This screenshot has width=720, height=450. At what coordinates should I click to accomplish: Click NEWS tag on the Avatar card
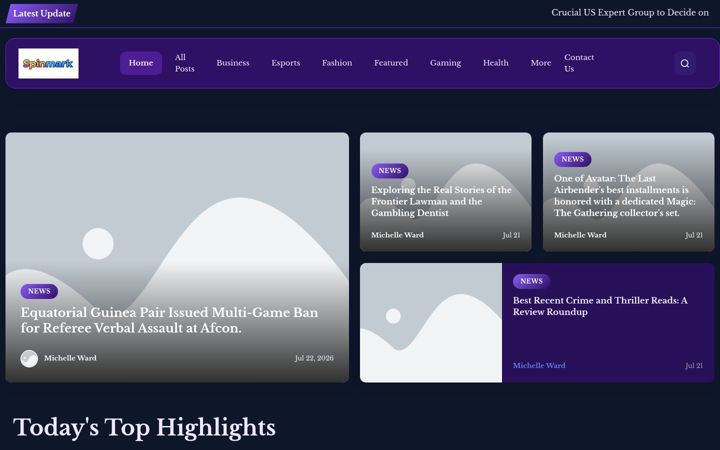click(573, 159)
